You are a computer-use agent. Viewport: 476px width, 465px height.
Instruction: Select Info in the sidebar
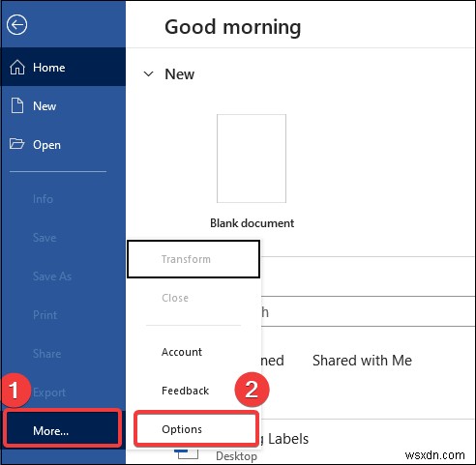[x=63, y=199]
